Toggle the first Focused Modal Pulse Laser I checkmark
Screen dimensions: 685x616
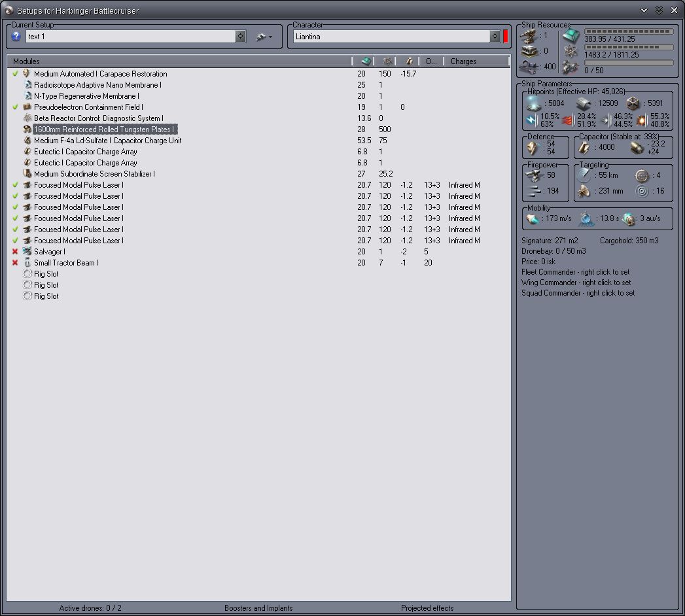point(15,184)
